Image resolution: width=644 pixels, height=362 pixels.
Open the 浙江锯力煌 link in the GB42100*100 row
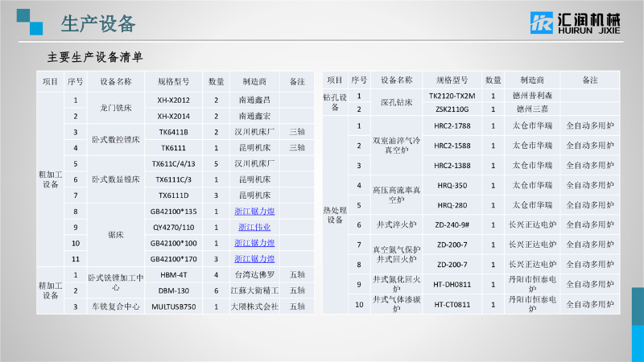[x=254, y=243]
